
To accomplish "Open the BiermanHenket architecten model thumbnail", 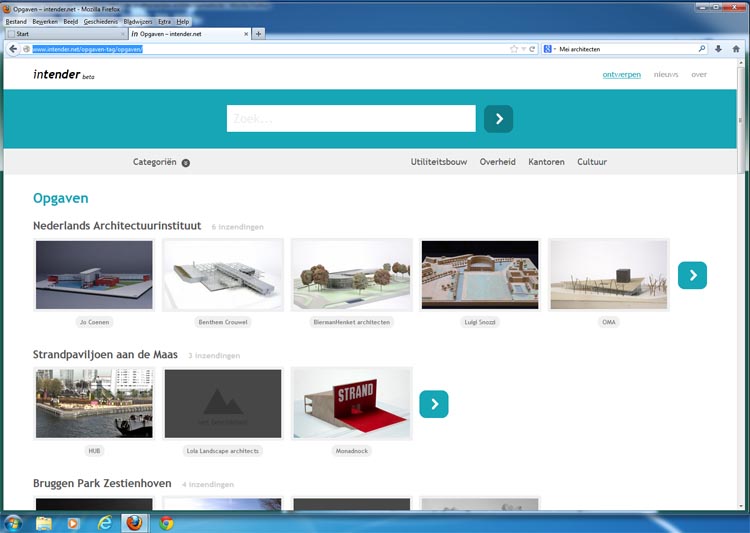I will [x=352, y=275].
